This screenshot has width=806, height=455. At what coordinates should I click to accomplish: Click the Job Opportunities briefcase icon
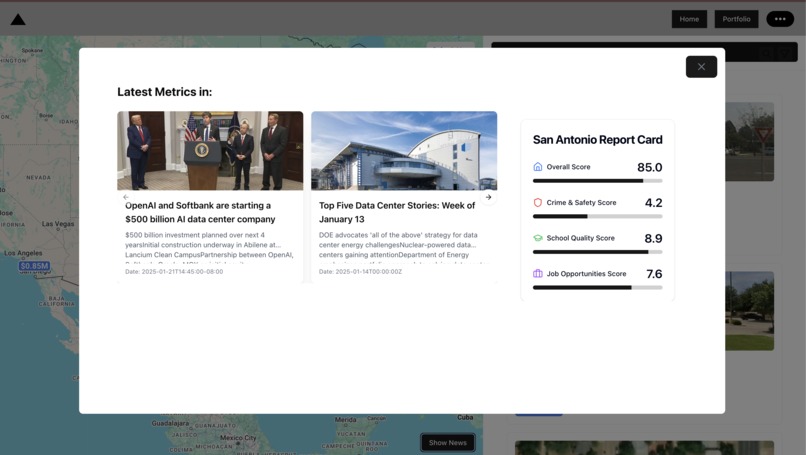click(x=538, y=274)
